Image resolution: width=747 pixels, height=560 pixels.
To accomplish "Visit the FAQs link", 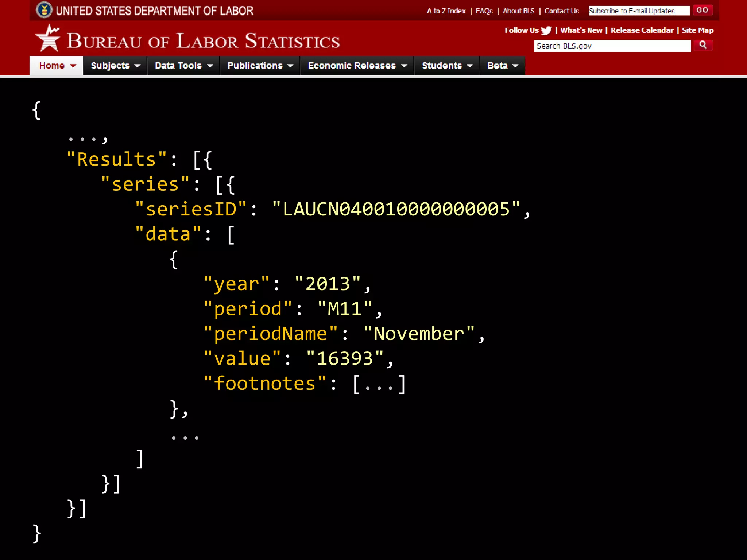I will click(x=484, y=11).
